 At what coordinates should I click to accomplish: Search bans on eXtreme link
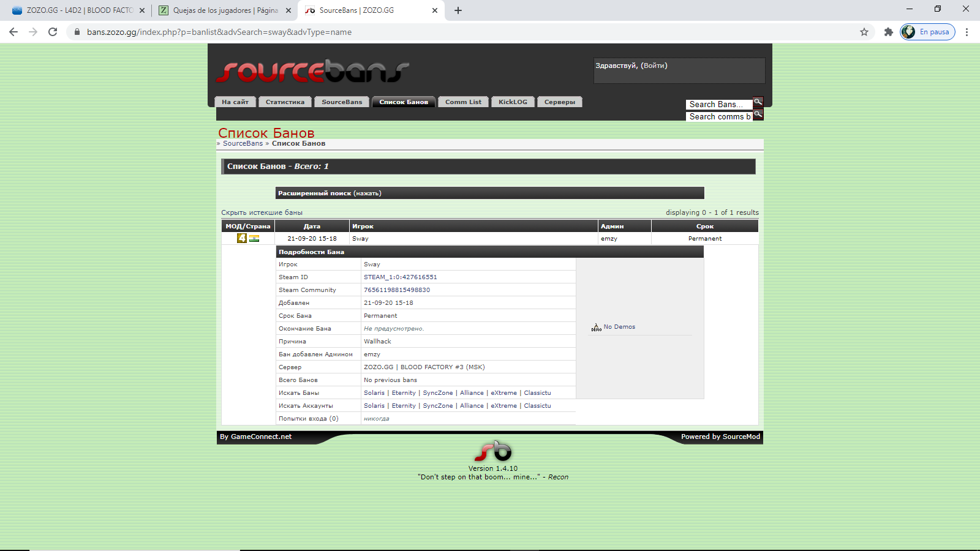point(503,393)
